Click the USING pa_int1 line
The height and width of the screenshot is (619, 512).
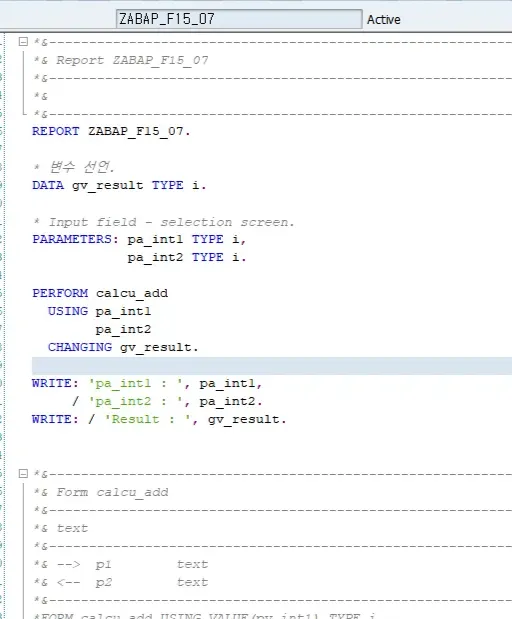pyautogui.click(x=99, y=311)
